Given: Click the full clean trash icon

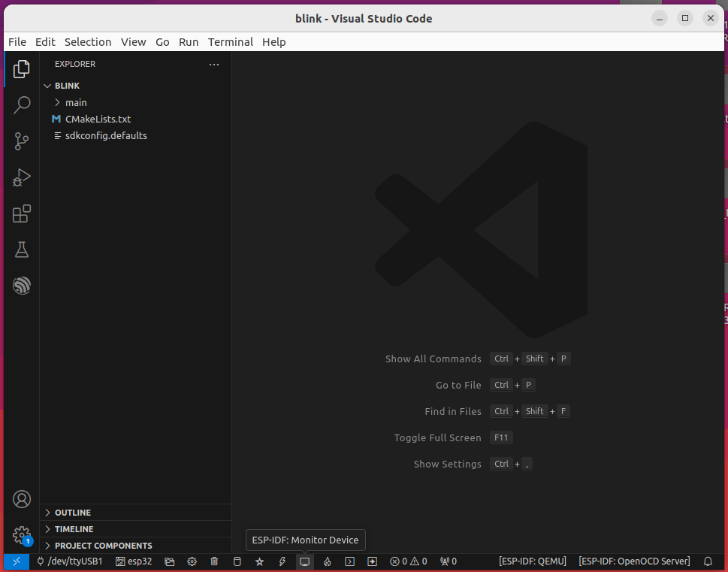Looking at the screenshot, I should point(214,561).
